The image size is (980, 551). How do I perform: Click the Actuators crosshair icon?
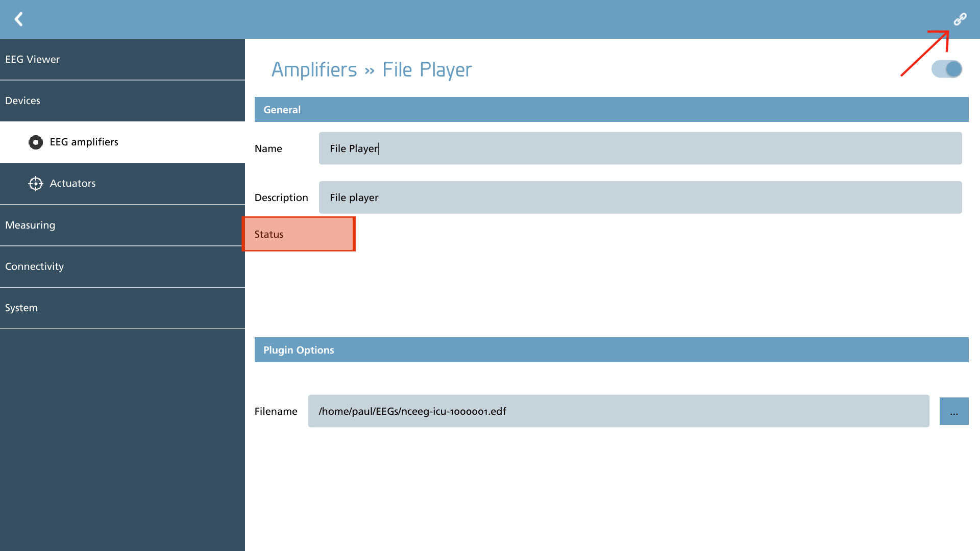36,184
